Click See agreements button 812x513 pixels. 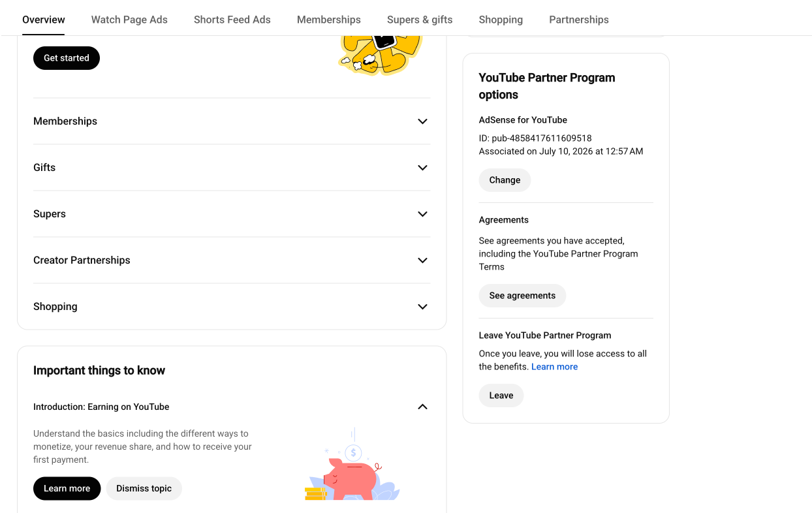pyautogui.click(x=522, y=296)
